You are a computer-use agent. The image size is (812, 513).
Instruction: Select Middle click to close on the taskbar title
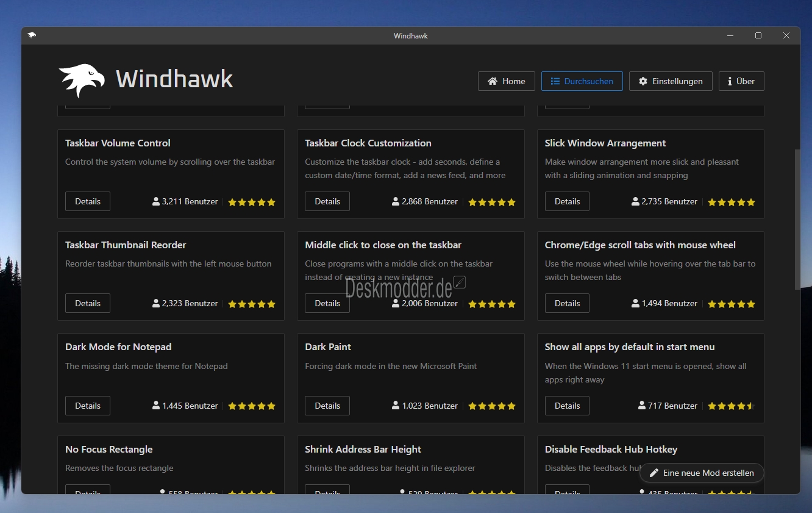click(383, 245)
